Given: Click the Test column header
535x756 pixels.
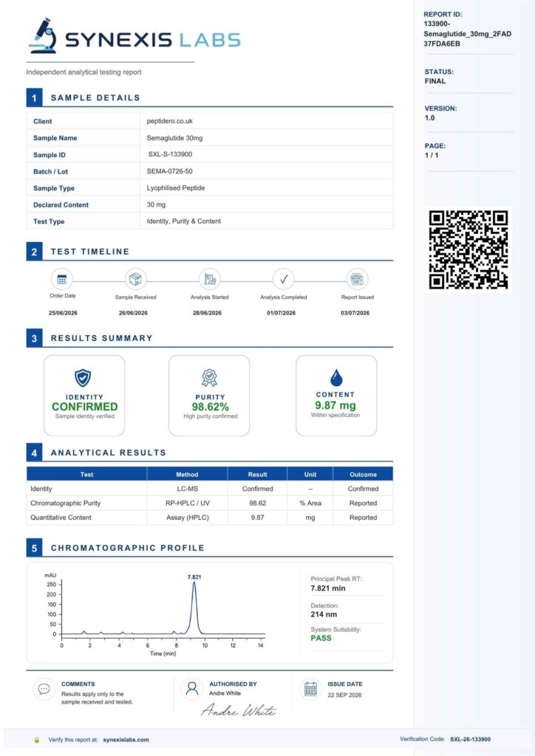Looking at the screenshot, I should (x=87, y=475).
